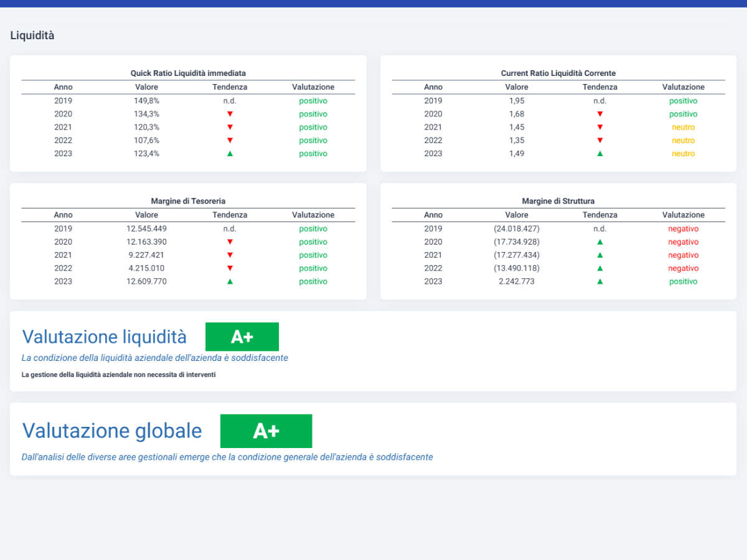Select the value 1,95 in Current Ratio
747x560 pixels.
point(517,101)
